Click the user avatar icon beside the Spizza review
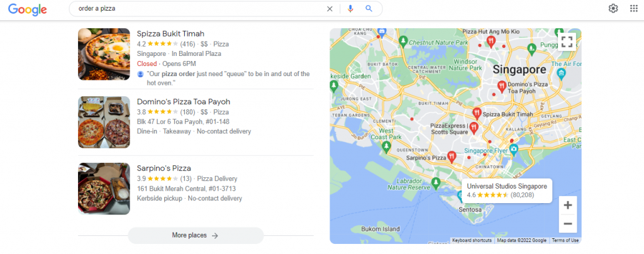 coord(140,74)
